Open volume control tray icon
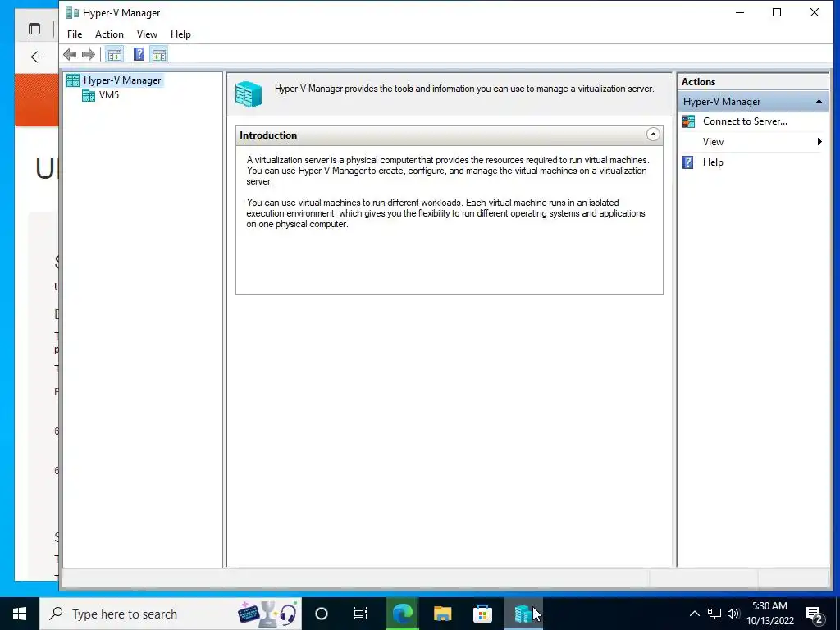840x630 pixels. [x=733, y=614]
